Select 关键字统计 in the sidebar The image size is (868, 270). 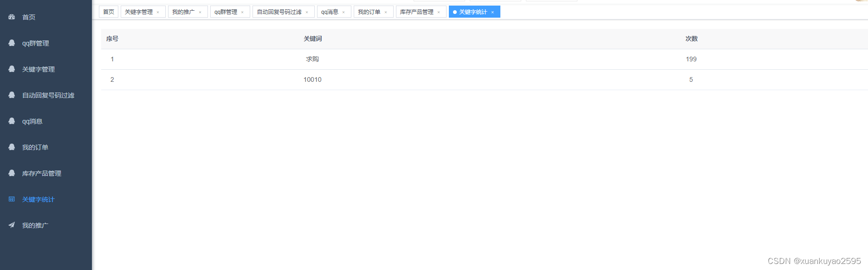pos(46,199)
